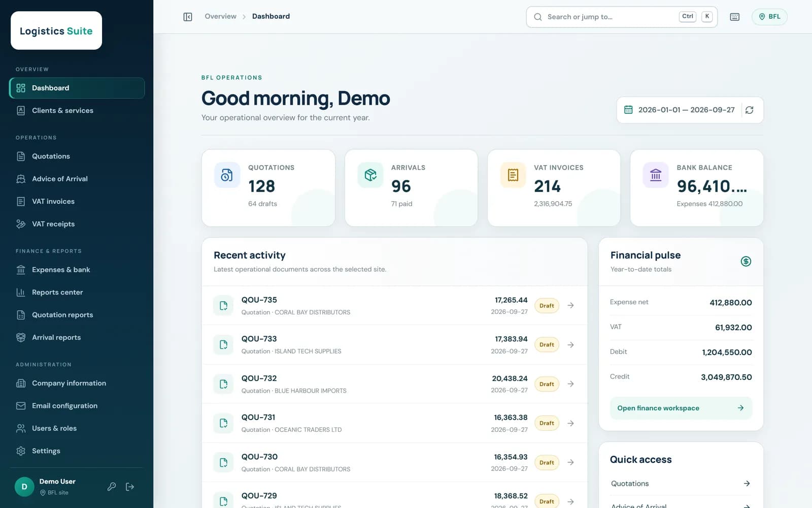Open Reports center in the sidebar

[77, 292]
